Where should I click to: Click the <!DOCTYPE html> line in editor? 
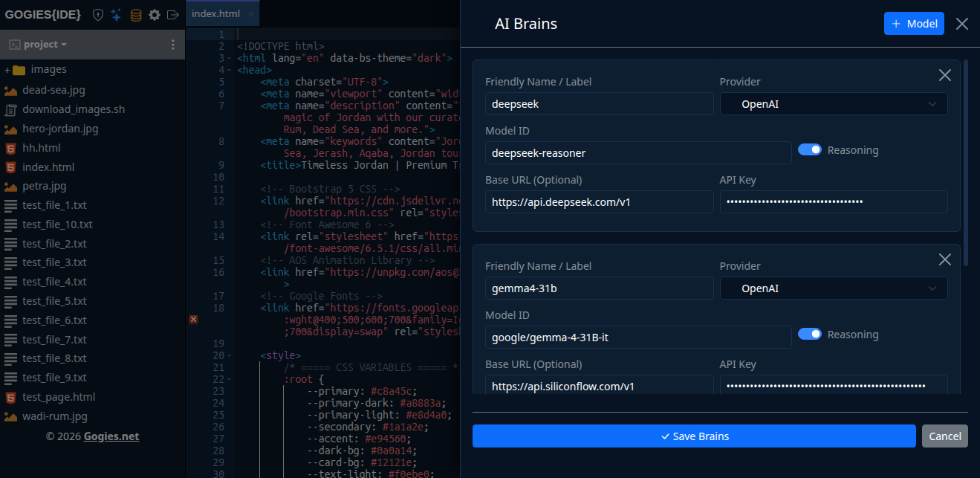click(280, 46)
